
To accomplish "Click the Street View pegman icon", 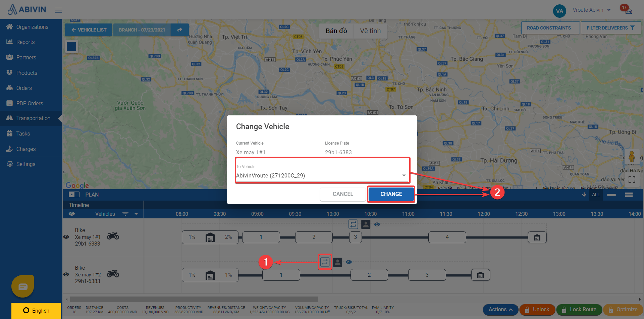I will click(632, 157).
